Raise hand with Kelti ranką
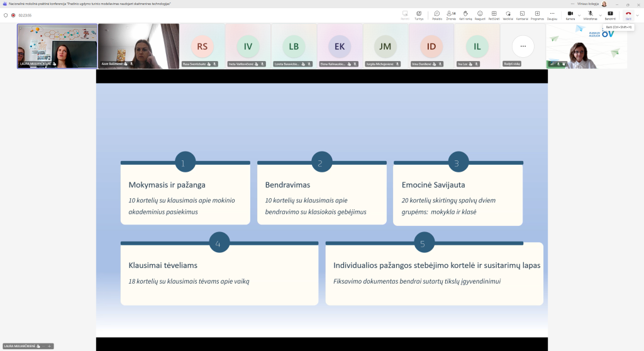Viewport: 644px width, 351px height. click(465, 14)
